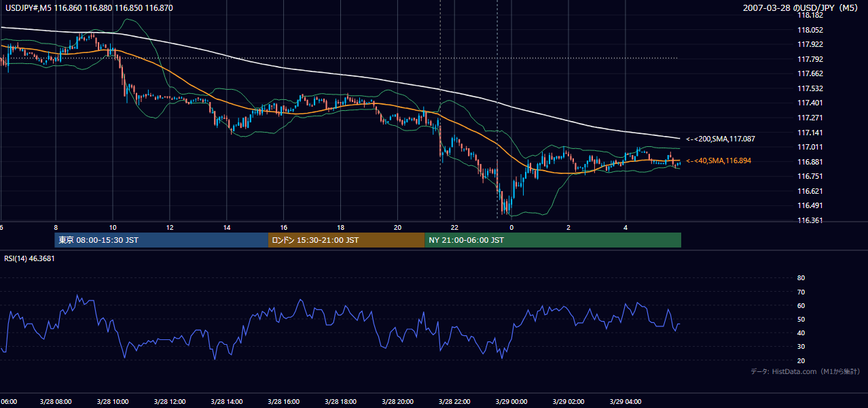Click the RSI(14) 46.3681 indicator label
This screenshot has width=868, height=408.
(29, 258)
